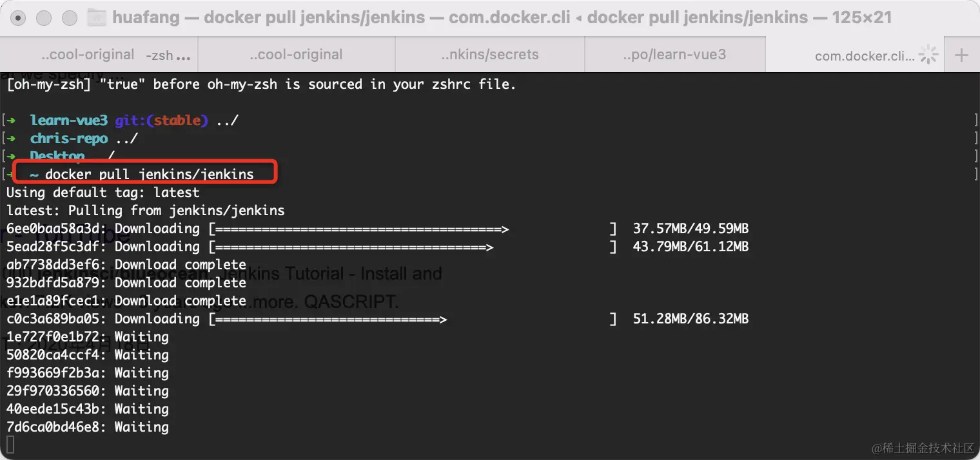Switch to the ..po/learn-vue3 tab

point(674,55)
